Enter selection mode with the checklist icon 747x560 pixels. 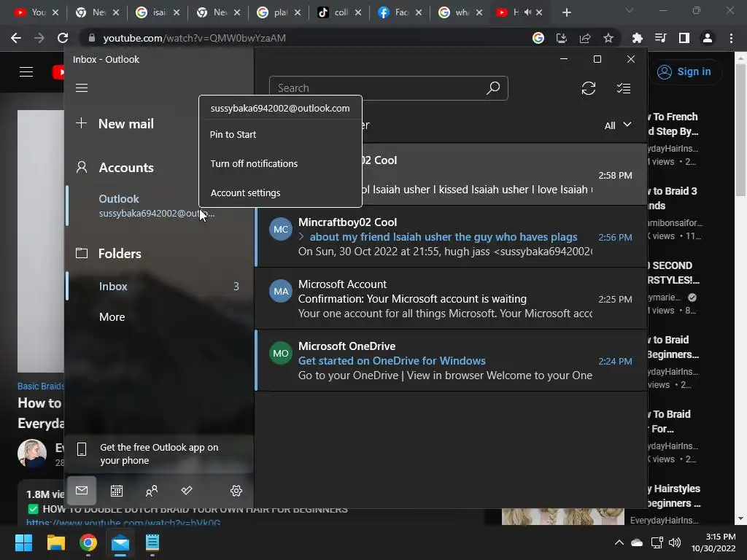[623, 88]
